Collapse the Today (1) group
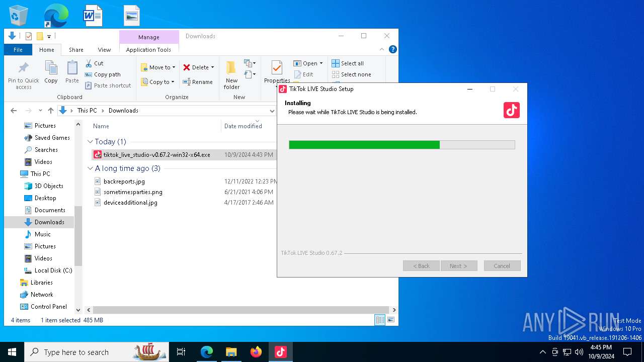The height and width of the screenshot is (362, 644). click(91, 142)
